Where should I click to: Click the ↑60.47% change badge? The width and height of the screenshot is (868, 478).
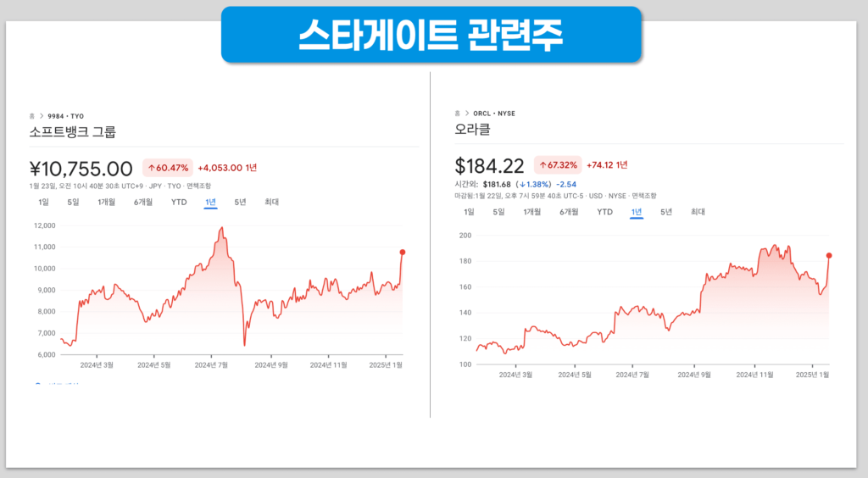168,168
